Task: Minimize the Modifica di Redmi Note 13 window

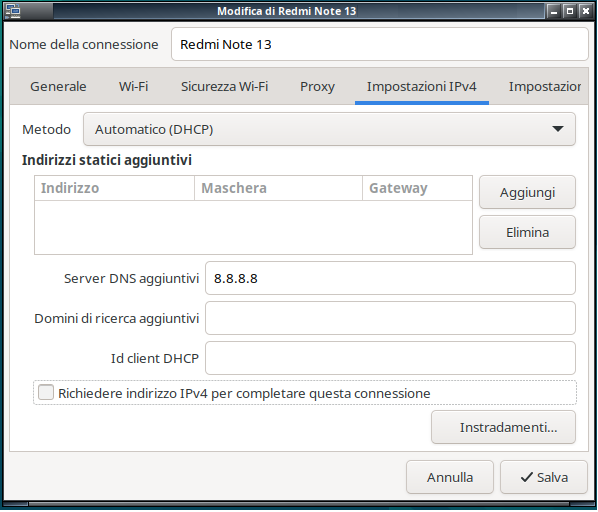Action: 554,11
